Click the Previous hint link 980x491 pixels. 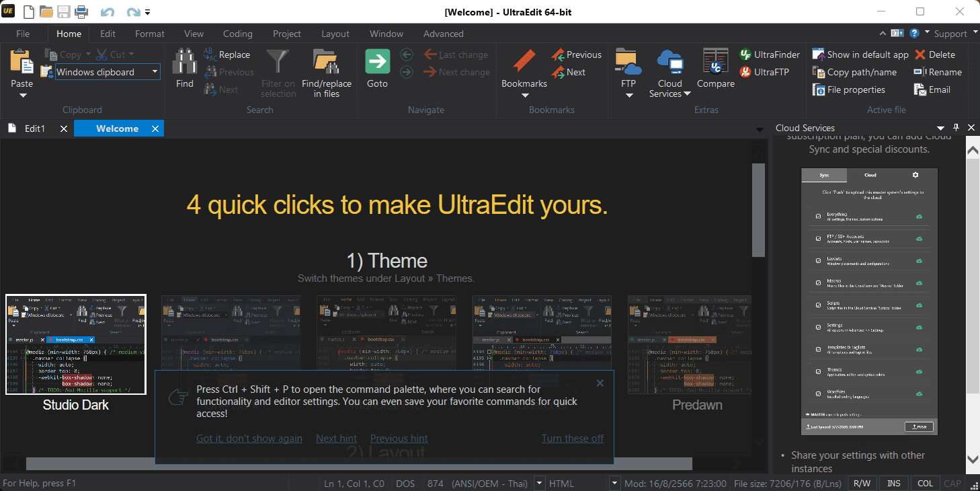[399, 439]
